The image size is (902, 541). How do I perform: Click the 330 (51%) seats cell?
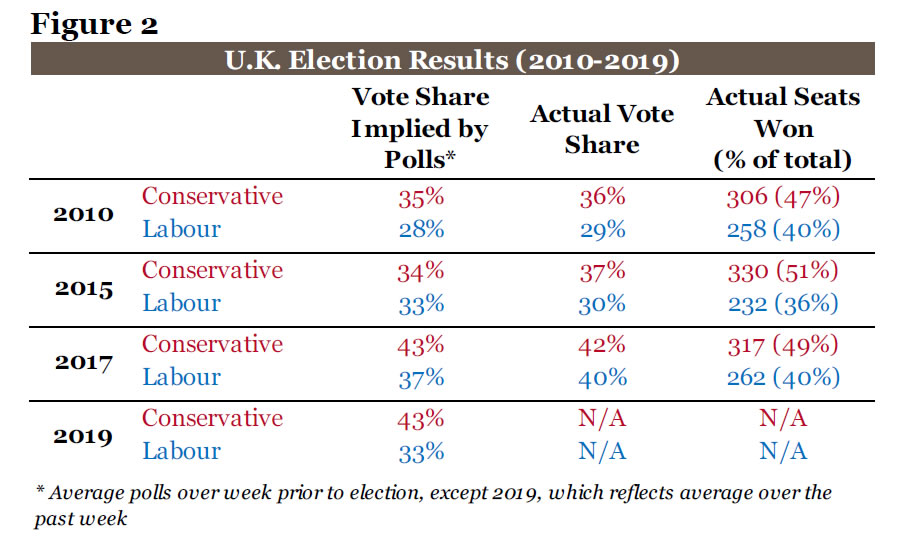click(x=783, y=271)
